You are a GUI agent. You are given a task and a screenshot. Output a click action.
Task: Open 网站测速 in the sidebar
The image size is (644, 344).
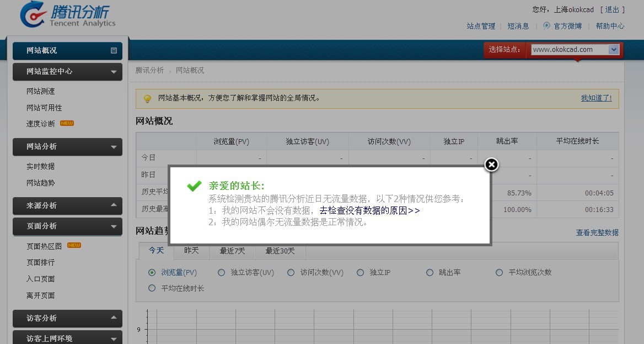coord(41,91)
